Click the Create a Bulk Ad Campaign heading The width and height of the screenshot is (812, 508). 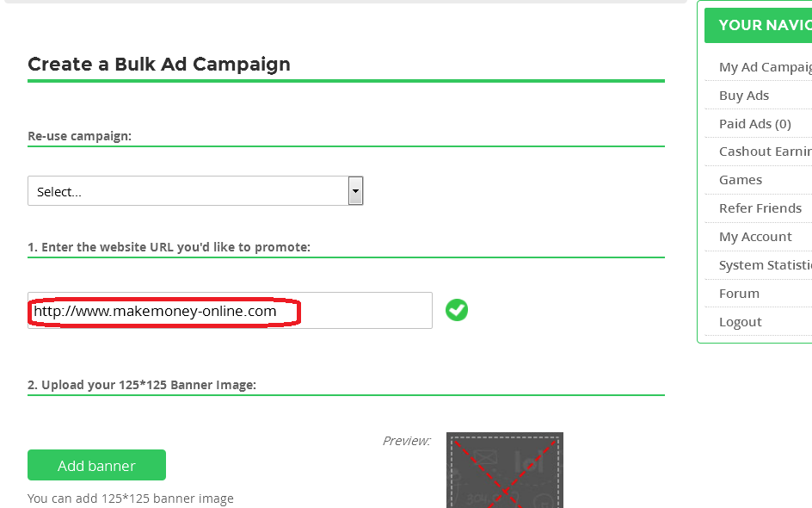(159, 65)
